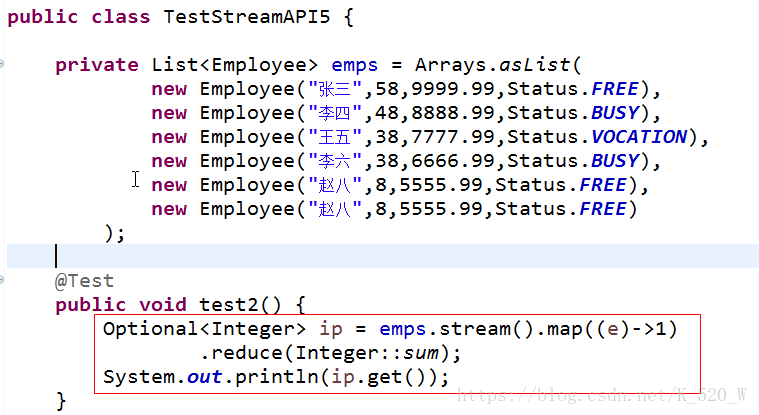The image size is (759, 415).
Task: Click the age 58 in the 张三 row
Action: (x=387, y=89)
